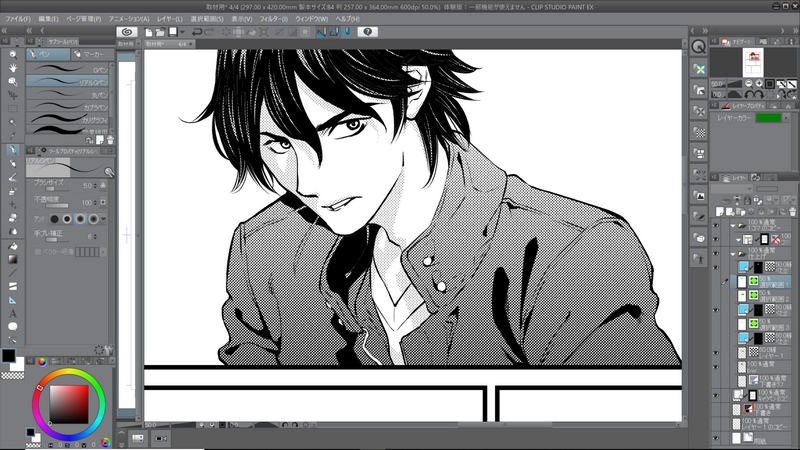Click zoom out button in Navigator
This screenshot has height=450, width=800.
(748, 84)
